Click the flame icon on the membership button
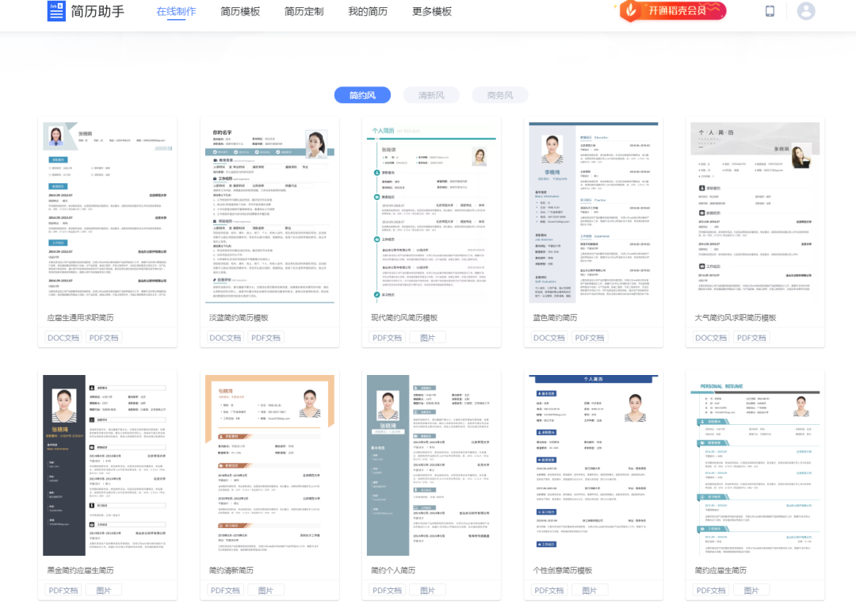This screenshot has width=856, height=616. (632, 11)
